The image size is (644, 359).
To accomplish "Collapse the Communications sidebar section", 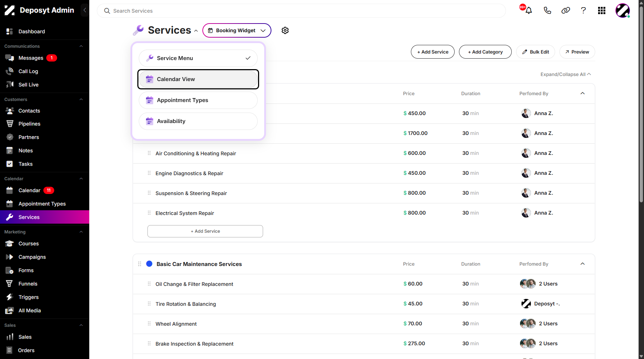I will tap(81, 46).
